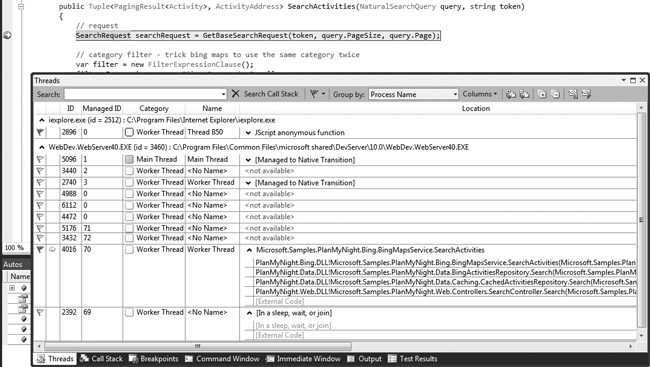Tick the checkbox on thread 4988's row
650x367 pixels.
coord(129,194)
